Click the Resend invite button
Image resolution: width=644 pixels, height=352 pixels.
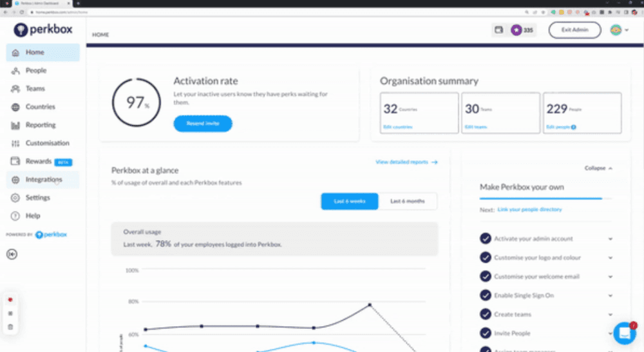point(203,124)
